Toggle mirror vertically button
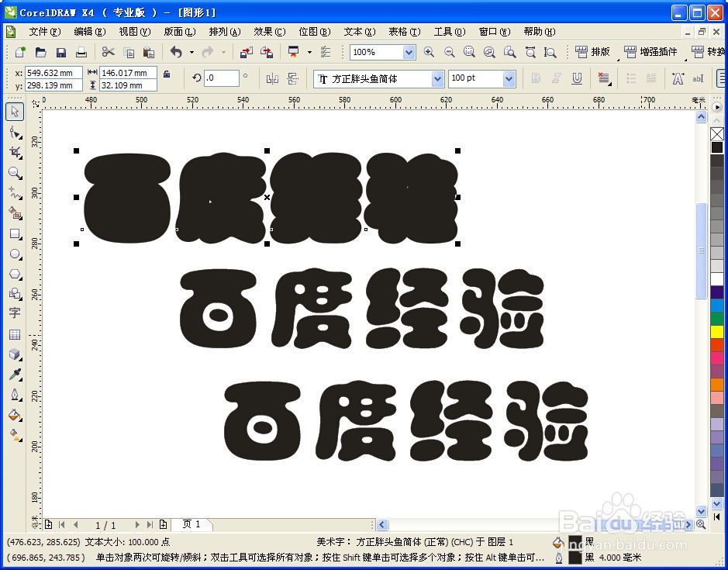 tap(292, 78)
